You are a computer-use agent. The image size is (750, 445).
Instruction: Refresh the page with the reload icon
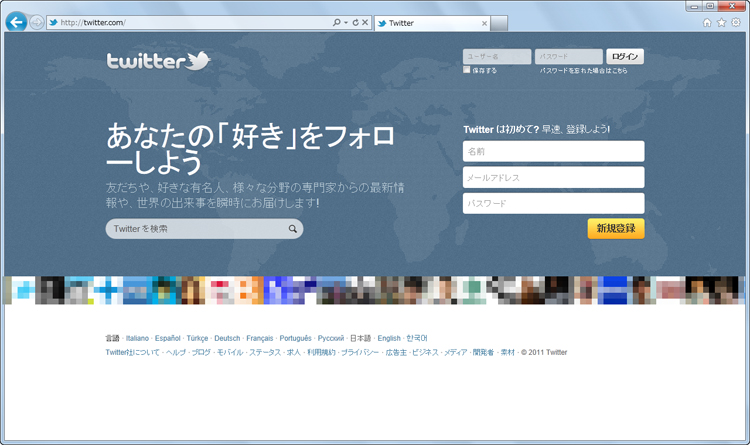(355, 22)
